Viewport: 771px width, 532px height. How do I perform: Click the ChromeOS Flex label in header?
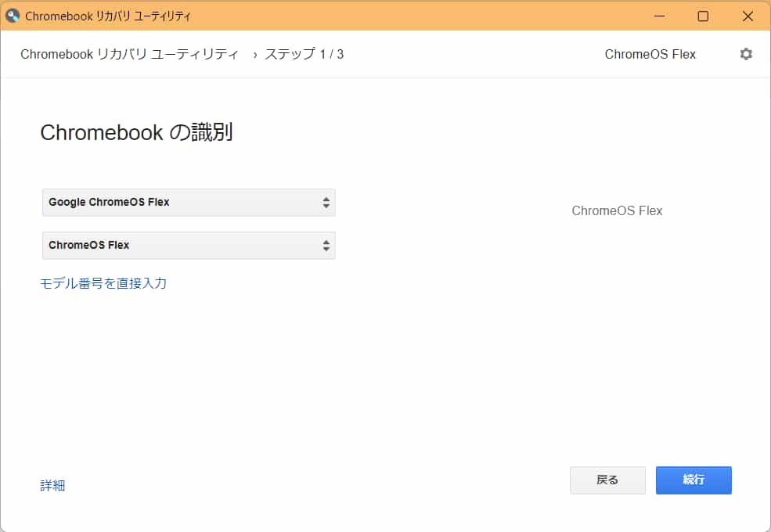pos(650,54)
